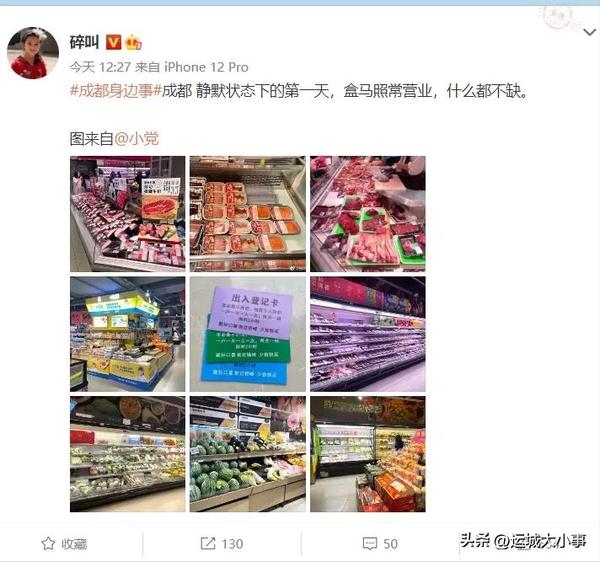
Task: Open hashtag #成都身边事# topic
Action: (116, 91)
